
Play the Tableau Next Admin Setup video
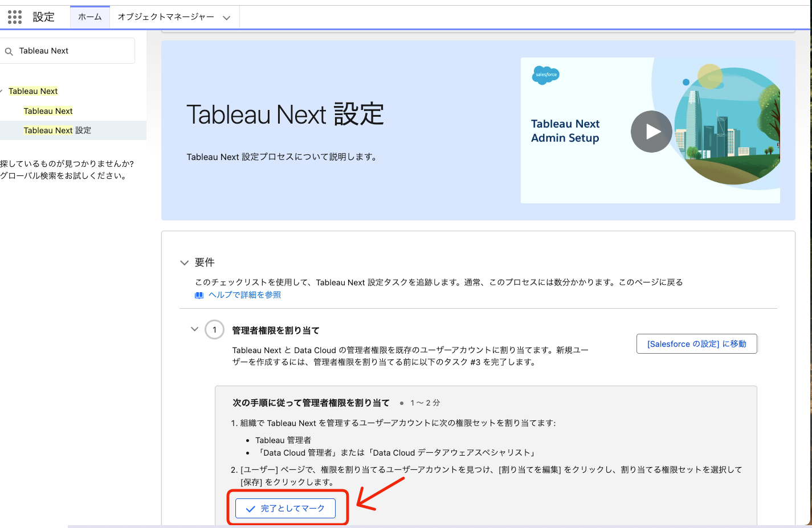651,131
